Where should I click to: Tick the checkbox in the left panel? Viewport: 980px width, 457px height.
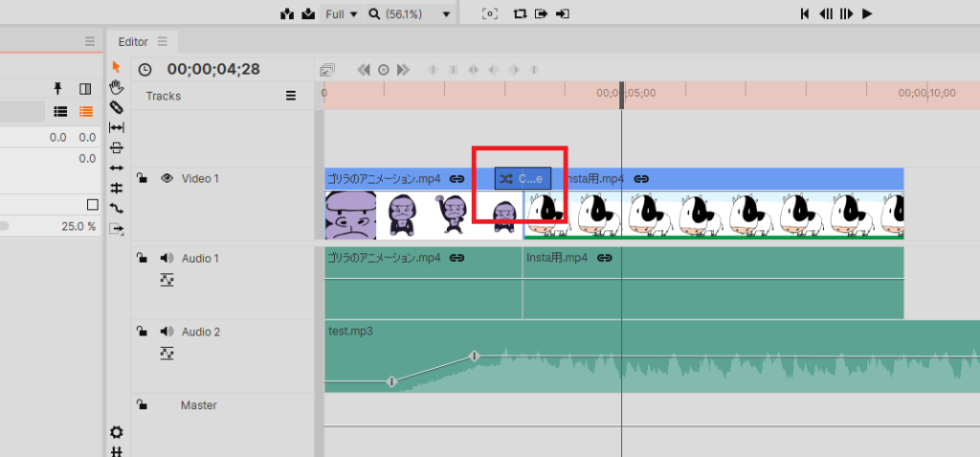[93, 205]
